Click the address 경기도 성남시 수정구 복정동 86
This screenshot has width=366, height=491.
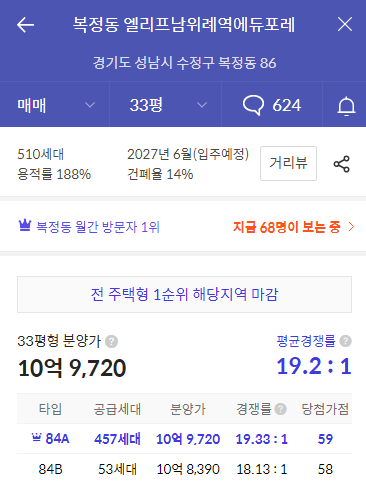(x=184, y=63)
